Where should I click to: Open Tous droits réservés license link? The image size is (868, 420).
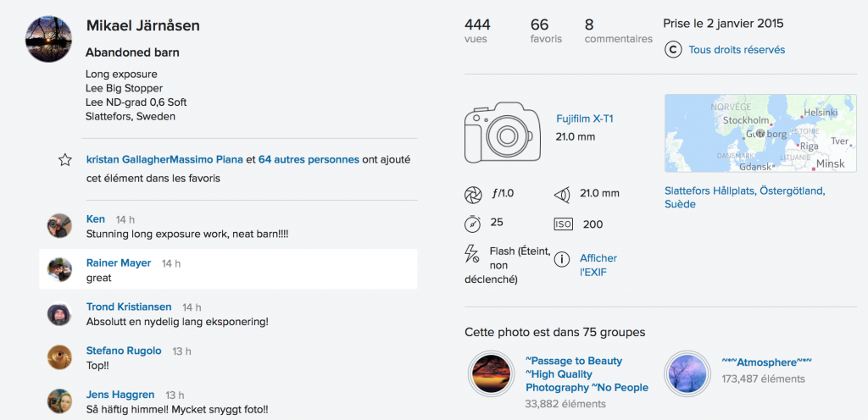pos(737,50)
